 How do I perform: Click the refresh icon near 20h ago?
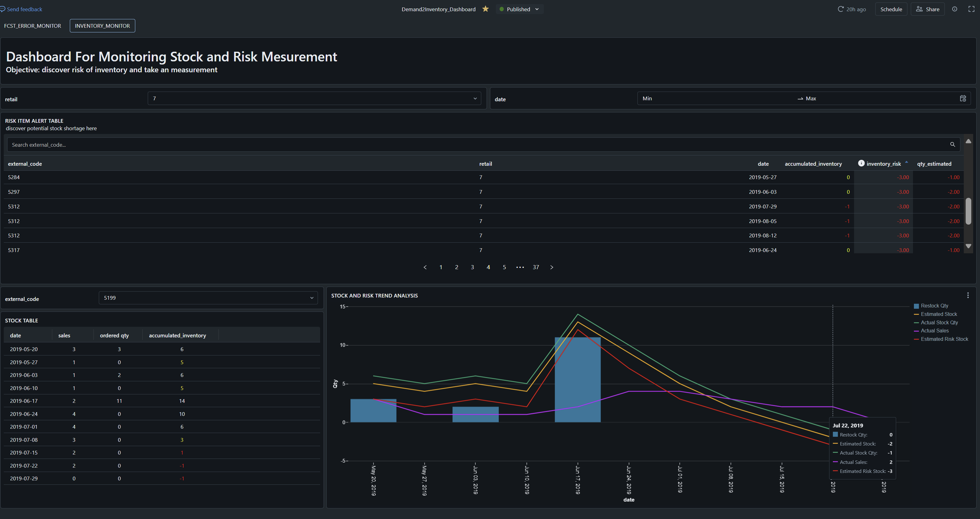840,9
